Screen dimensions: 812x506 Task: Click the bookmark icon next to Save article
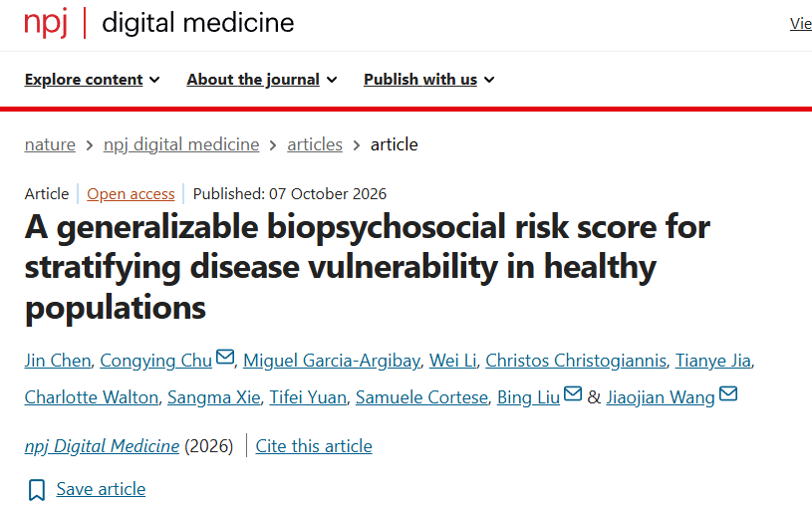(36, 489)
